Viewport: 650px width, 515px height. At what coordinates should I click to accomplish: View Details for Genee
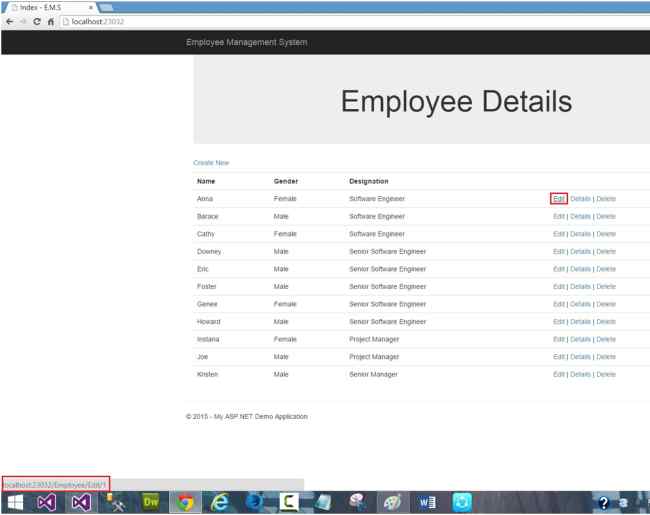click(x=580, y=304)
